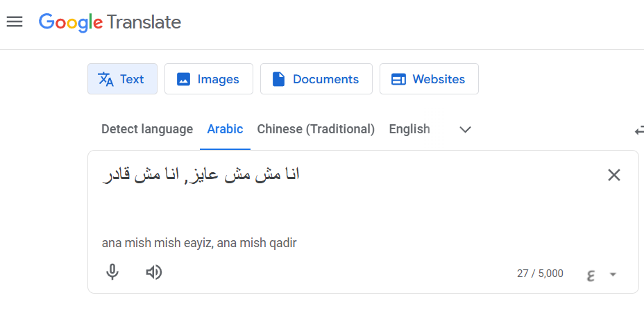The height and width of the screenshot is (311, 644).
Task: Listen to source text via speaker icon
Action: pyautogui.click(x=154, y=272)
